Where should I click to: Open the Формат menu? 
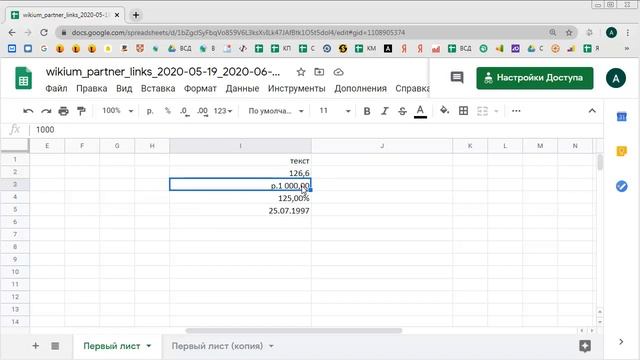[200, 89]
